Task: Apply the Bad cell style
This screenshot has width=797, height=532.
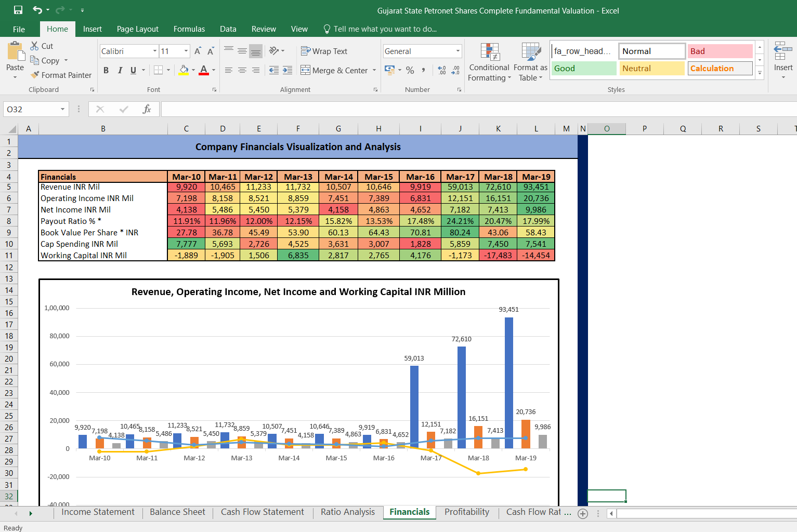Action: click(720, 51)
